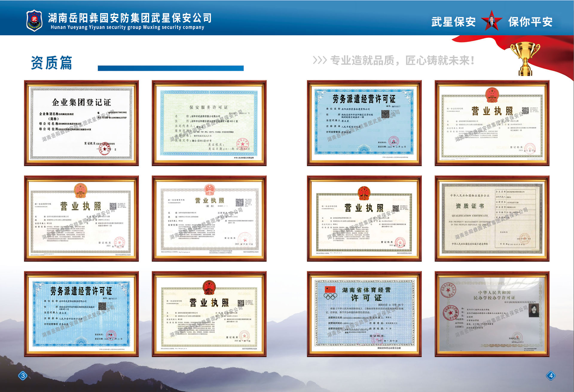The width and height of the screenshot is (574, 392).
Task: Click the 保你平安 slogan text
Action: point(530,22)
